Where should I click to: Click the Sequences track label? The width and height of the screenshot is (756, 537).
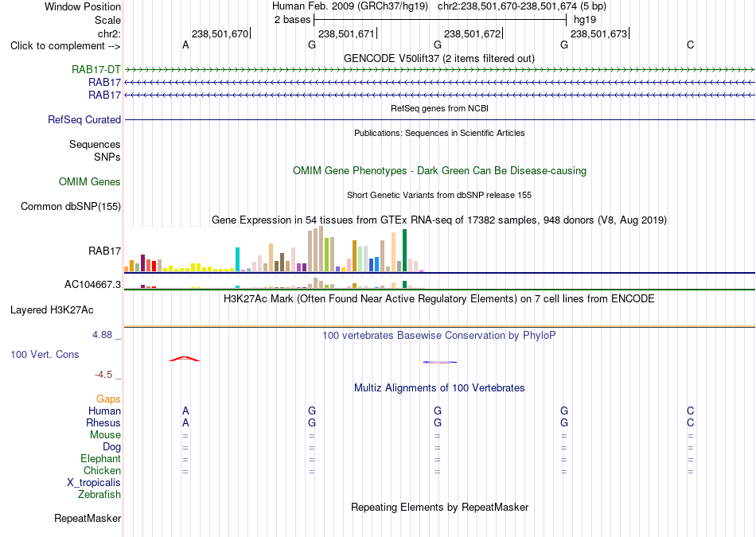(x=95, y=145)
